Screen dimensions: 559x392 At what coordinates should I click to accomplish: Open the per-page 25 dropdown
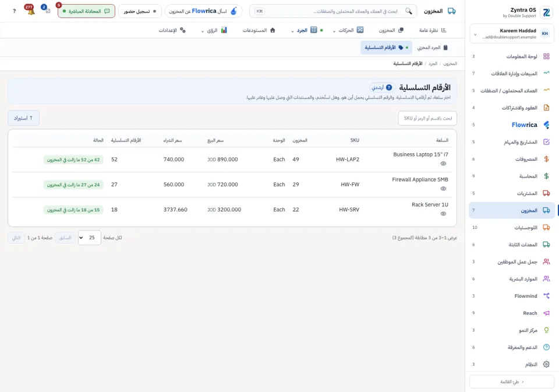89,238
